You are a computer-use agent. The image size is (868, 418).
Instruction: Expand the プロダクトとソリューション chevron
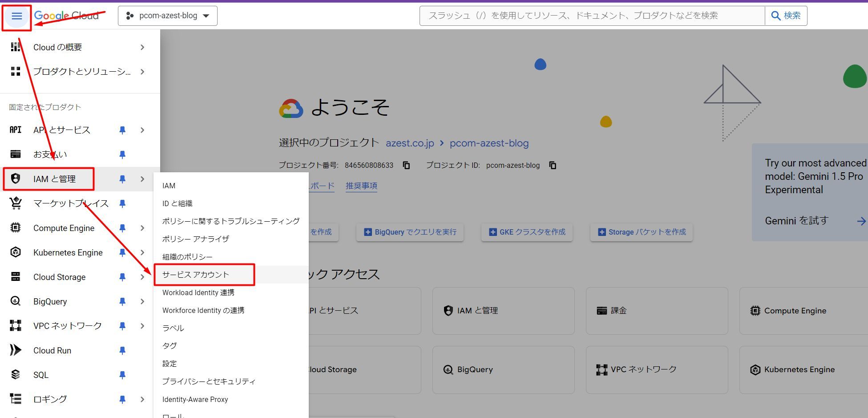(x=142, y=72)
